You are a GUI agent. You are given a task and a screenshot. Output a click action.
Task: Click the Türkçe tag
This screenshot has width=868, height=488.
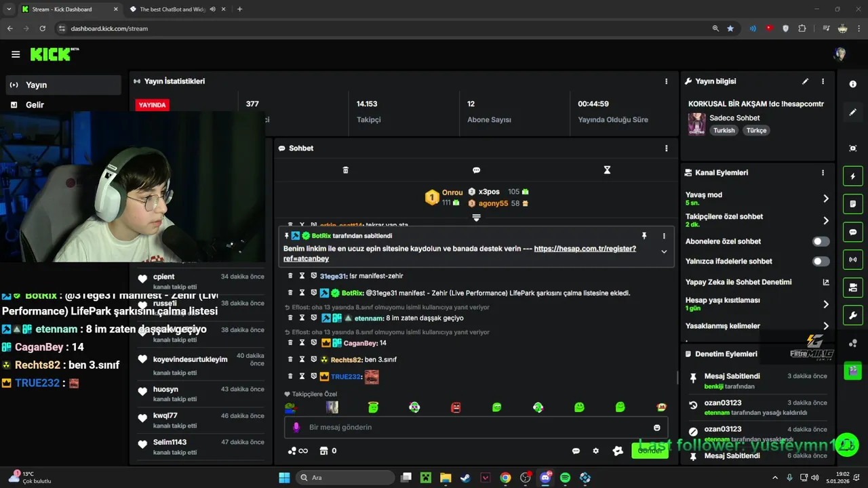(756, 130)
